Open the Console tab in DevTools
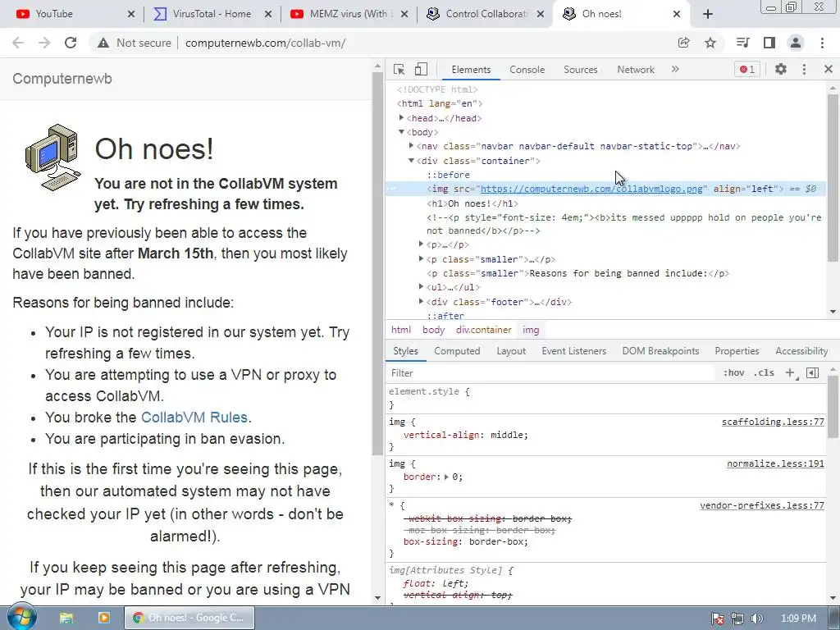 point(527,70)
